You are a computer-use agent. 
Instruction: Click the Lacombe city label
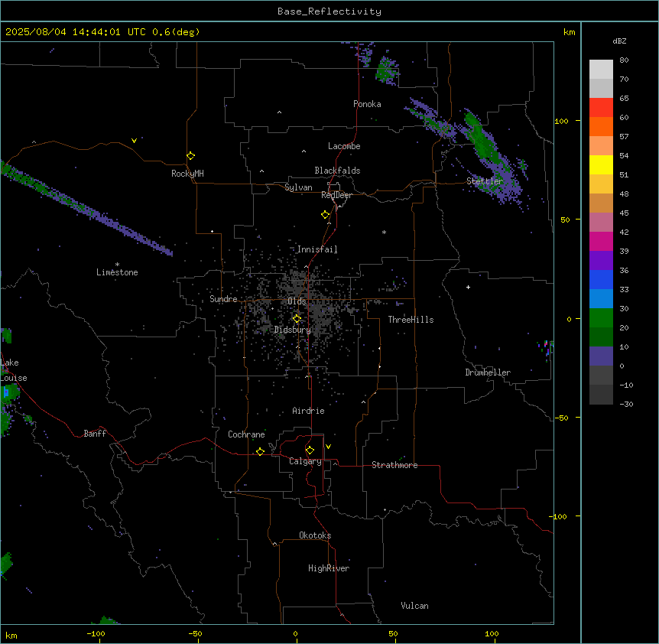344,146
